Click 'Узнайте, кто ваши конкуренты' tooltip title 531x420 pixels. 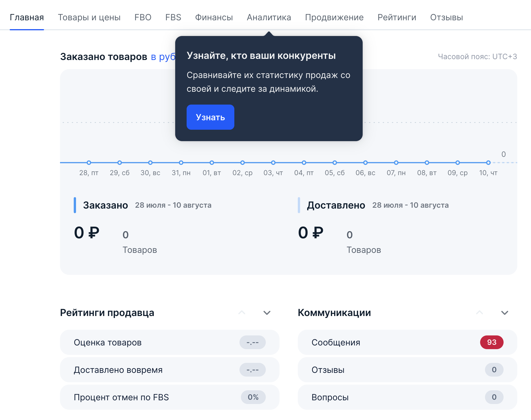261,55
